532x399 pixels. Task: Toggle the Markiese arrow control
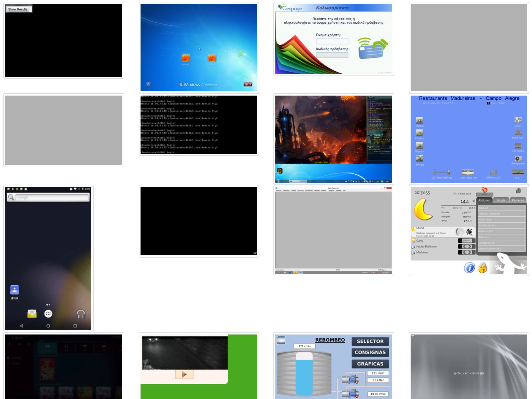tap(467, 252)
